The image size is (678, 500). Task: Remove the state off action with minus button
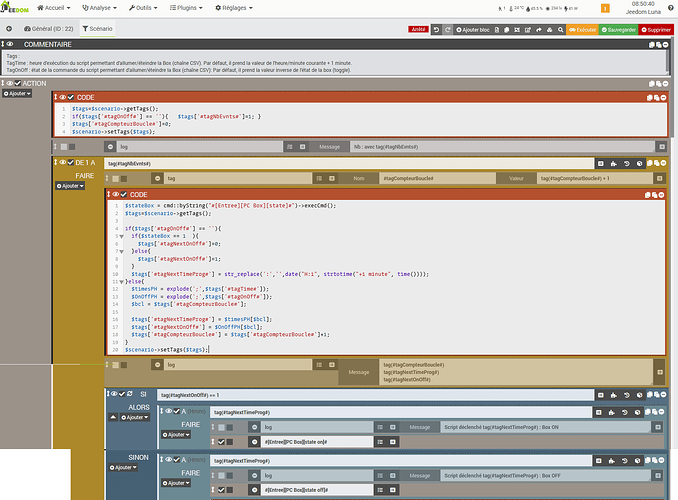pos(254,490)
